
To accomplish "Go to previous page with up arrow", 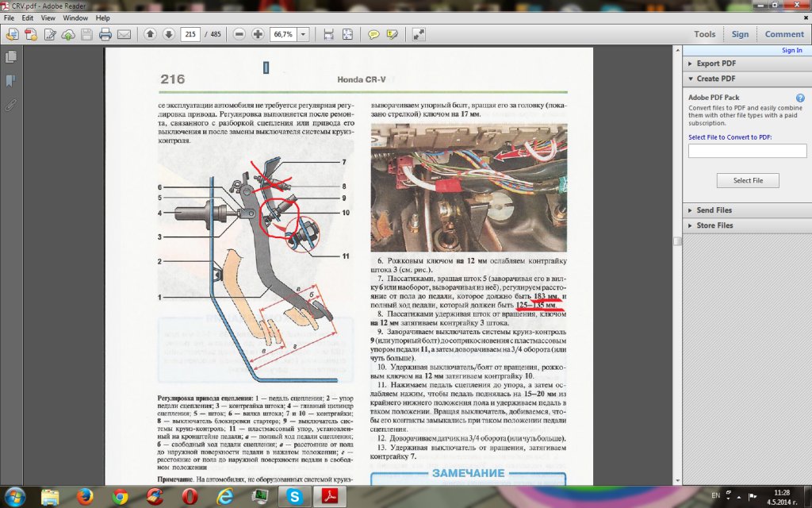I will (151, 34).
